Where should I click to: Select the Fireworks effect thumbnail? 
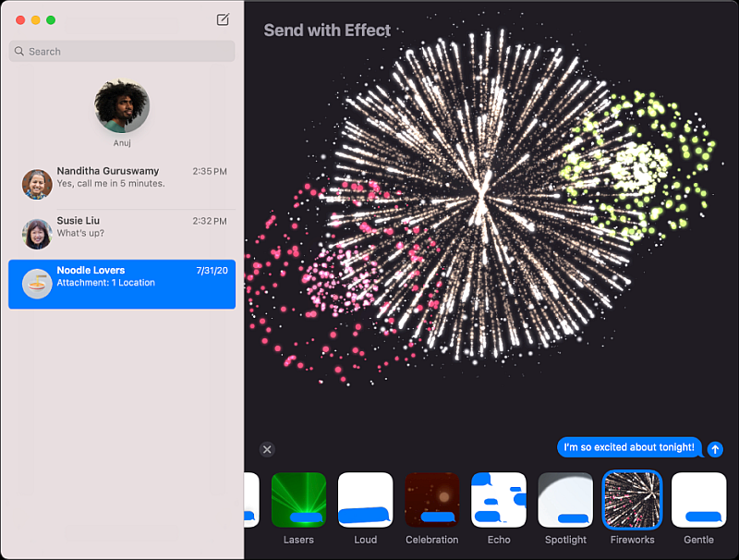click(x=632, y=500)
